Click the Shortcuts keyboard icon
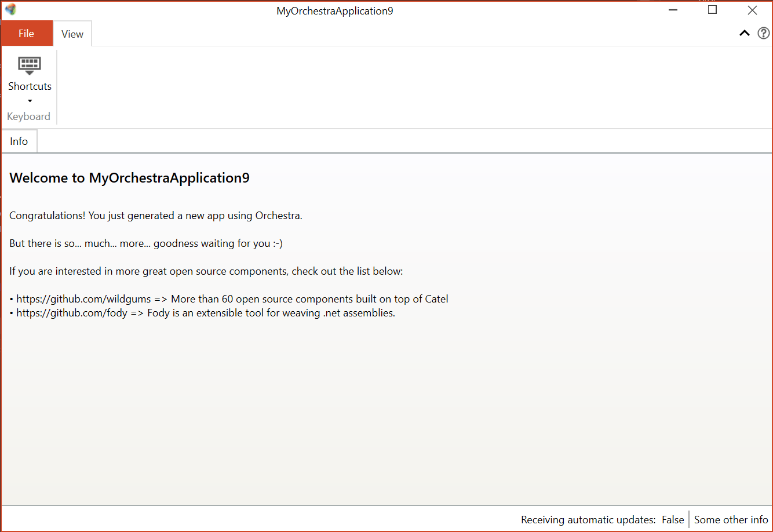Viewport: 773px width, 532px height. click(30, 65)
